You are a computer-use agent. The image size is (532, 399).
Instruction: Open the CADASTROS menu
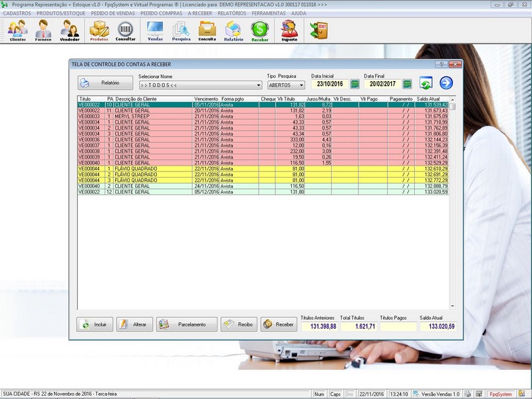tap(17, 13)
